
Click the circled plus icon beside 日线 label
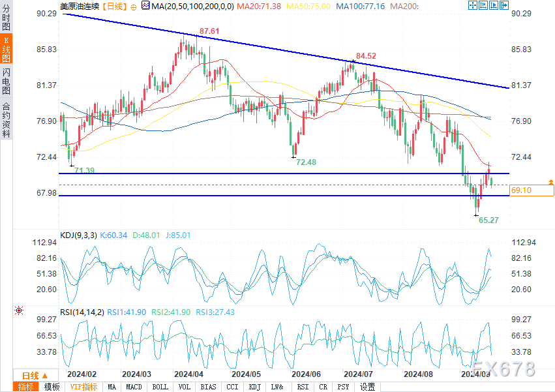[134, 6]
